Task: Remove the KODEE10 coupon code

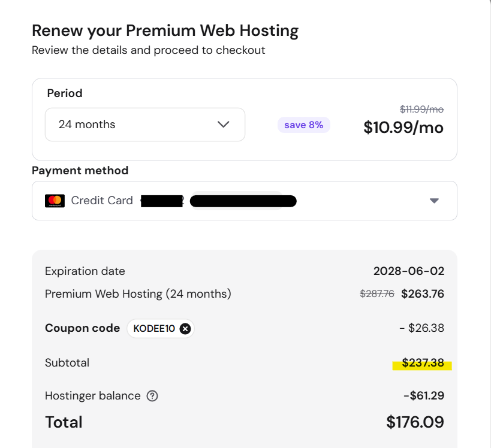Action: [185, 328]
